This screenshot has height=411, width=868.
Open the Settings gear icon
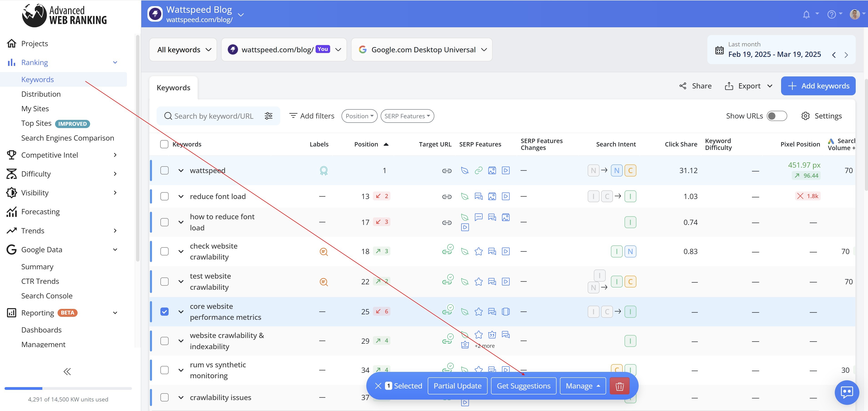pyautogui.click(x=805, y=116)
